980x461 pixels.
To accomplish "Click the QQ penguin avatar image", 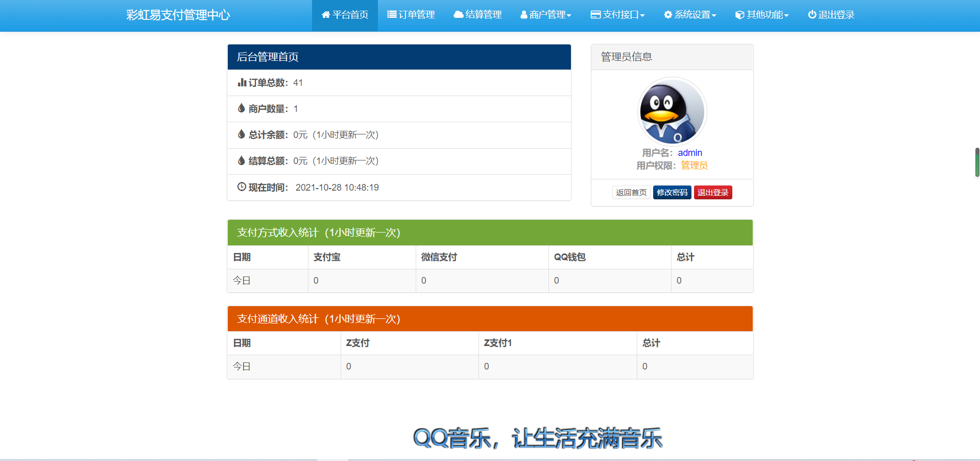I will click(672, 111).
